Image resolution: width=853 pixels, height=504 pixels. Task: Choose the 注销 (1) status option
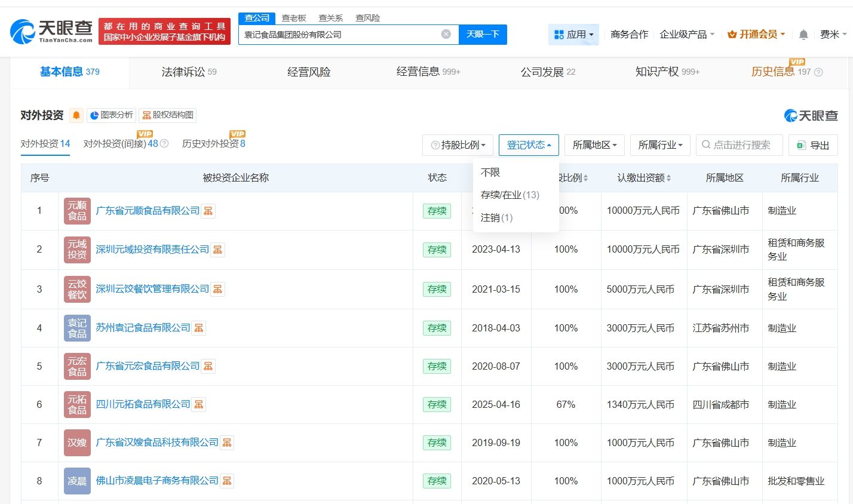click(496, 218)
